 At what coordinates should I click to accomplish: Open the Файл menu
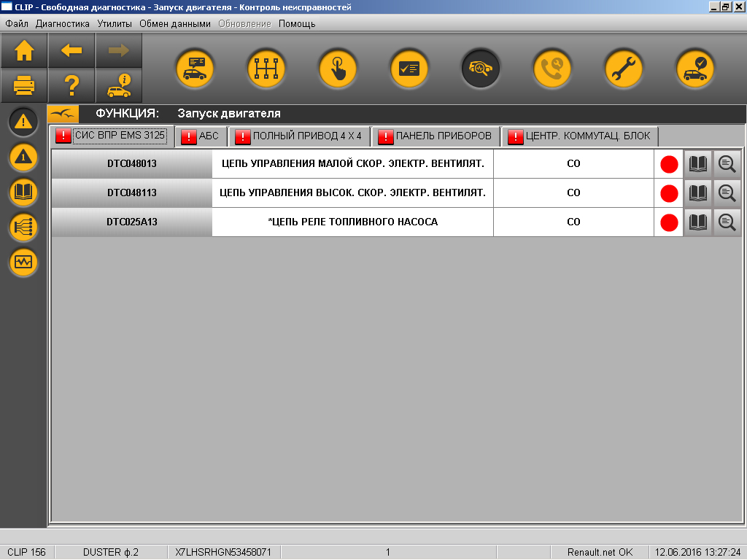(x=17, y=24)
